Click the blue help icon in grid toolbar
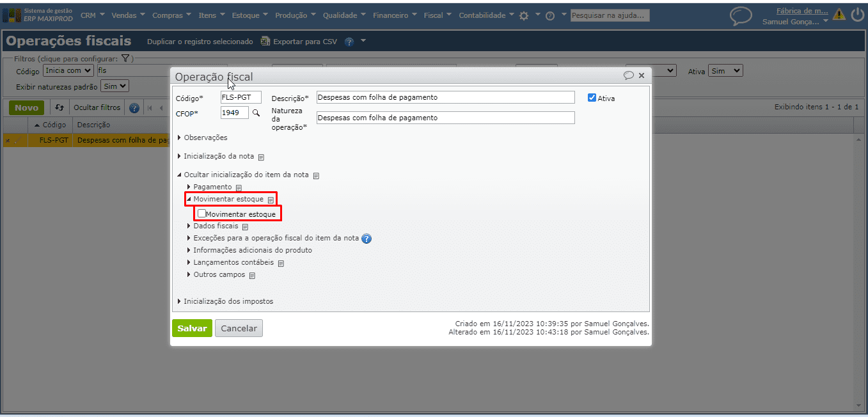Image resolution: width=868 pixels, height=417 pixels. [134, 107]
